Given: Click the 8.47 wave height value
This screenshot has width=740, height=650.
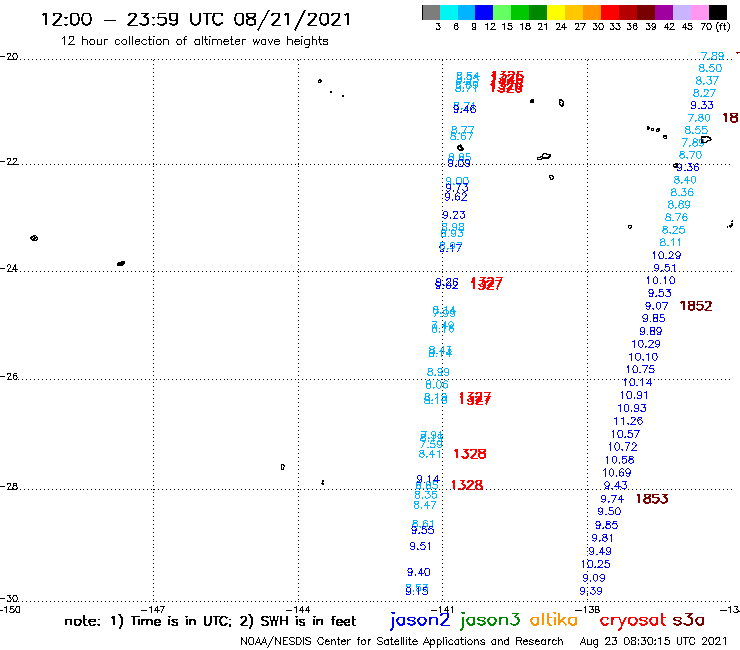Looking at the screenshot, I should 425,506.
